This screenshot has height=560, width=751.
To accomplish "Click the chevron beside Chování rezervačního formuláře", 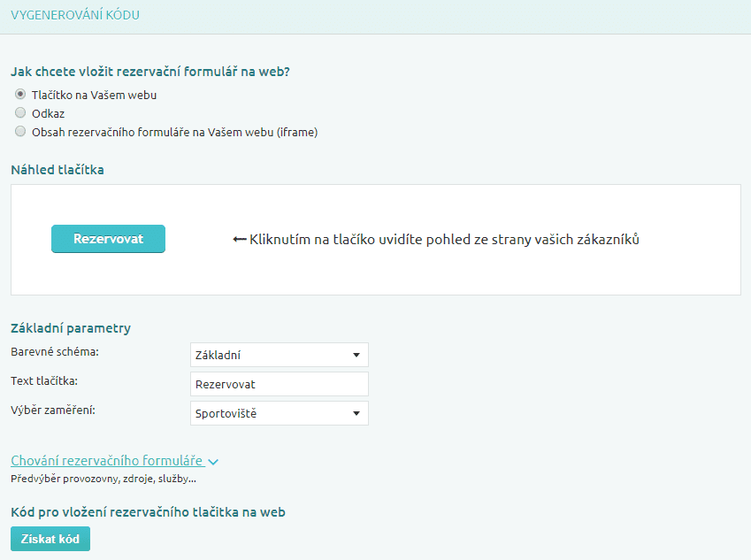I will coord(213,462).
